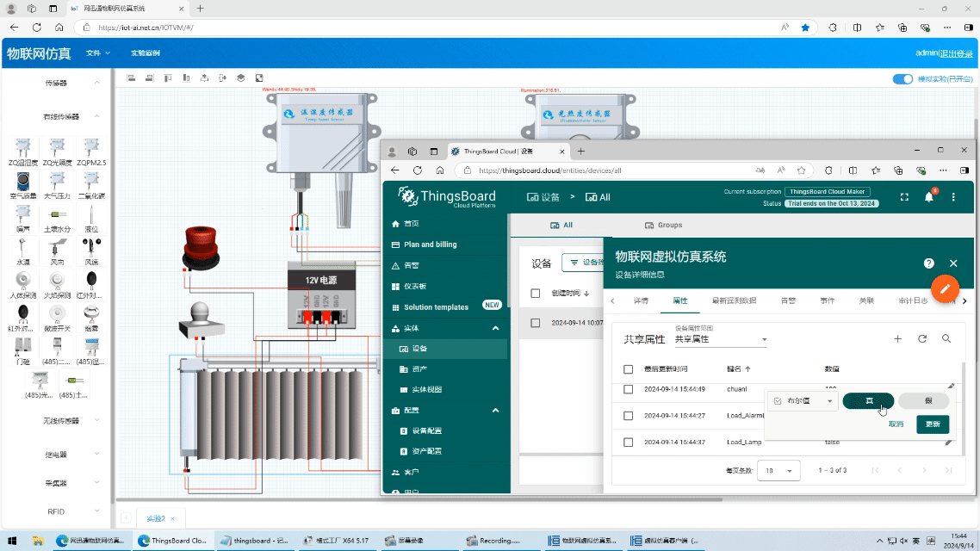Tick the chuanl attribute row checkbox
This screenshot has width=980, height=551.
coord(628,389)
